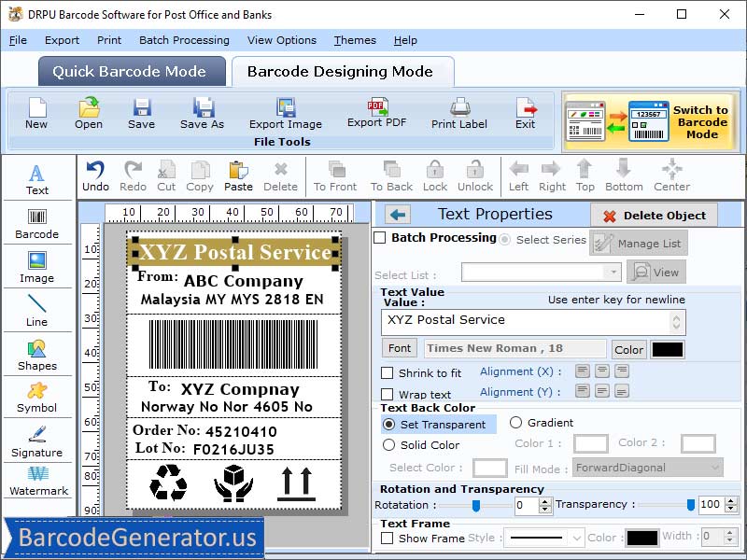Open the Shapes tool
The image size is (747, 560).
[37, 355]
